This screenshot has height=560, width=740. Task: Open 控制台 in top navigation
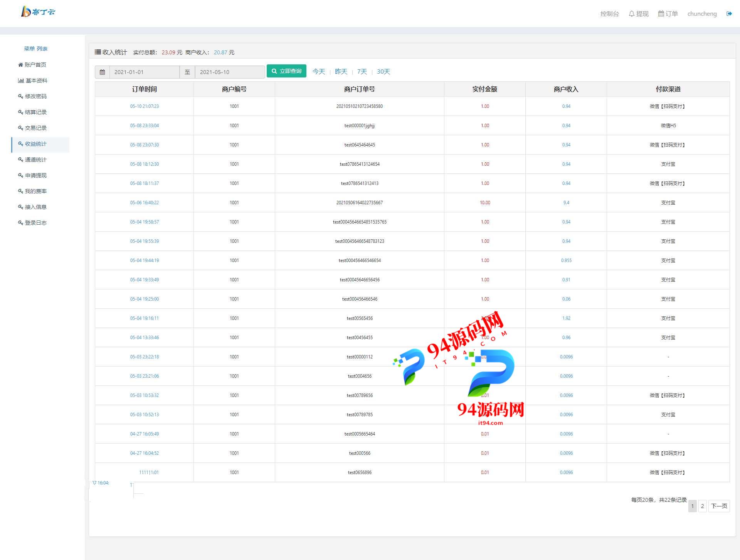[609, 14]
